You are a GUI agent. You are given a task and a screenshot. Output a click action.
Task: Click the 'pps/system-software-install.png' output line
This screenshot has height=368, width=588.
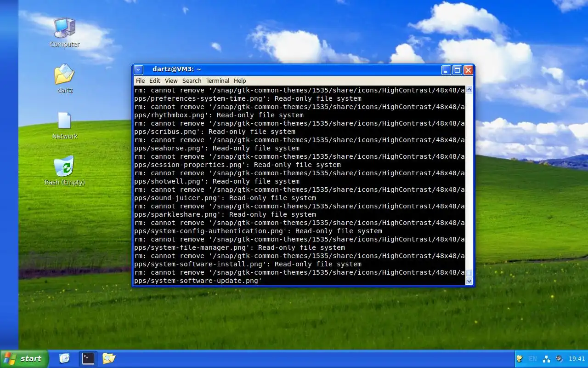click(248, 264)
